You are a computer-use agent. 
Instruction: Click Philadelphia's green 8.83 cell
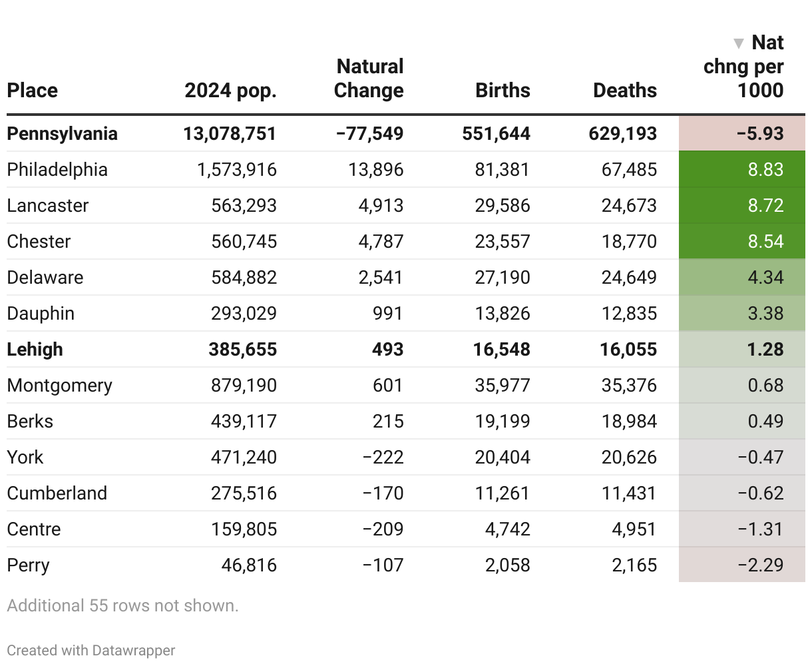click(x=741, y=170)
